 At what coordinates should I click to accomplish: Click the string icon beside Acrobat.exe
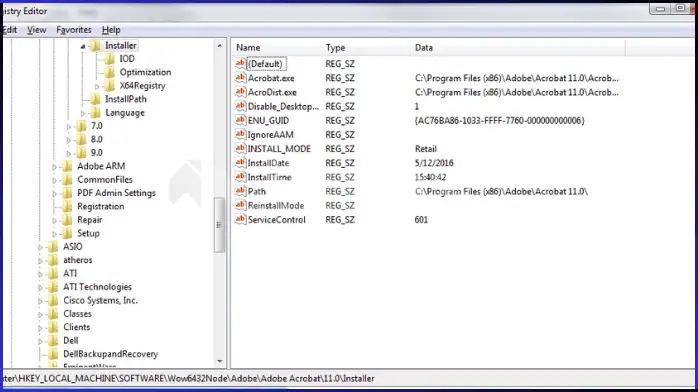pos(240,78)
